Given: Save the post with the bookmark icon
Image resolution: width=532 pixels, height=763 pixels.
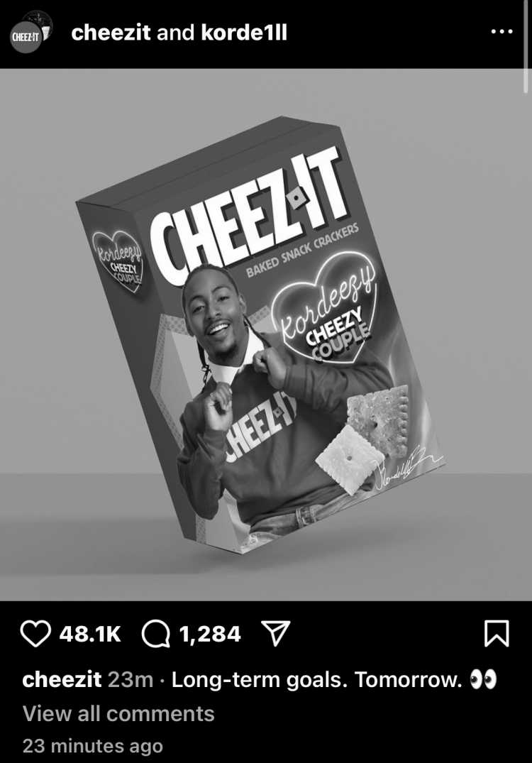Looking at the screenshot, I should (x=497, y=634).
